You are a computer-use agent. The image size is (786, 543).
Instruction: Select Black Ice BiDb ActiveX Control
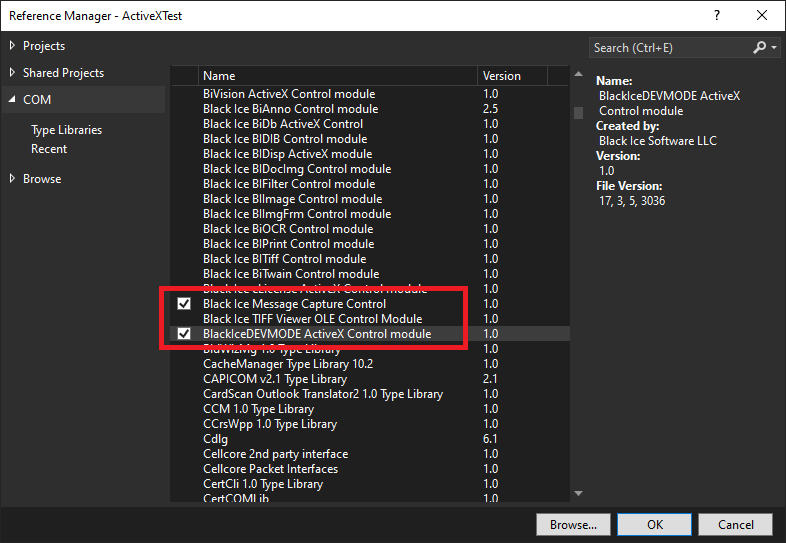[369, 124]
